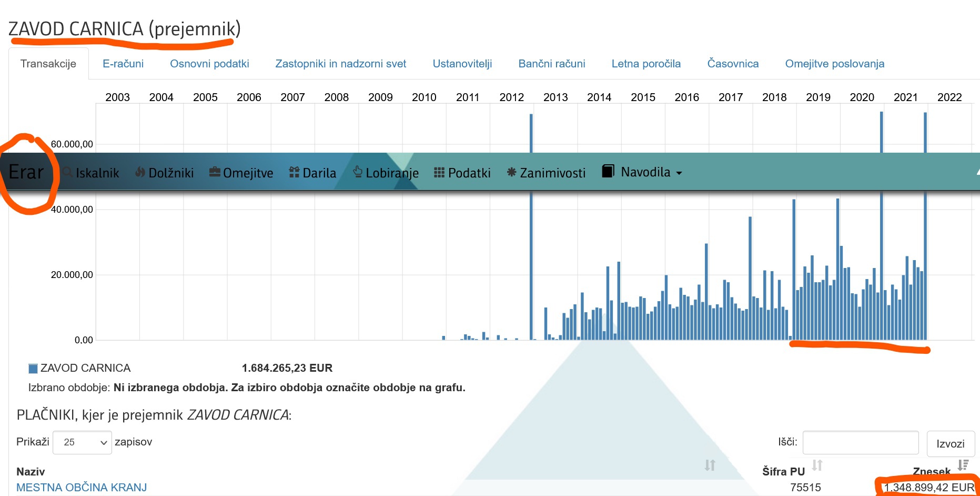Click the 40.000,00 axis value
Viewport: 980px width, 496px height.
(x=72, y=210)
